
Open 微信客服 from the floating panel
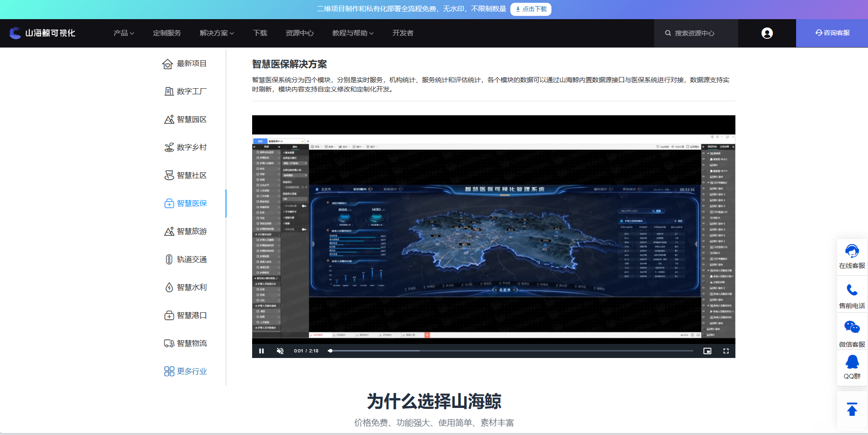(852, 334)
